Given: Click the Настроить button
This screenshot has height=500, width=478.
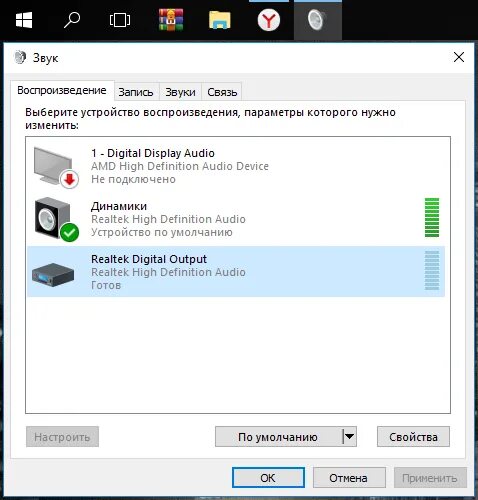Looking at the screenshot, I should (x=62, y=437).
